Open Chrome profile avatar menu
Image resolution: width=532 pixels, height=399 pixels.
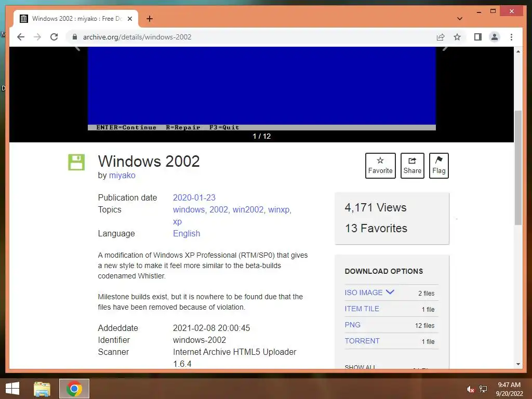tap(495, 37)
